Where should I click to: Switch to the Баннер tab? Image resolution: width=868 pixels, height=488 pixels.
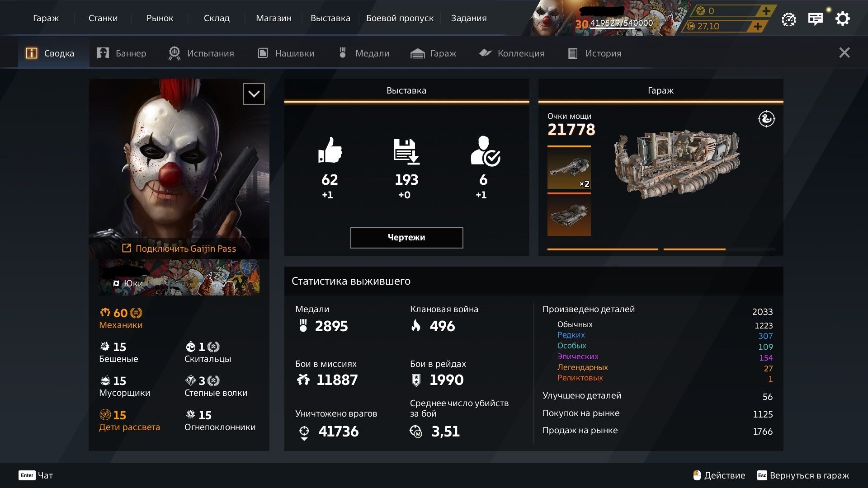click(122, 53)
